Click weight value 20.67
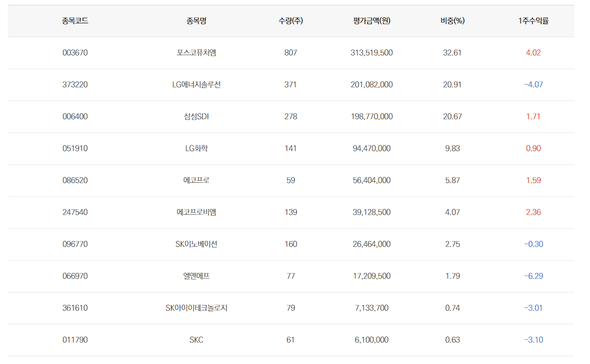Viewport: 590px width, 364px height. (453, 116)
